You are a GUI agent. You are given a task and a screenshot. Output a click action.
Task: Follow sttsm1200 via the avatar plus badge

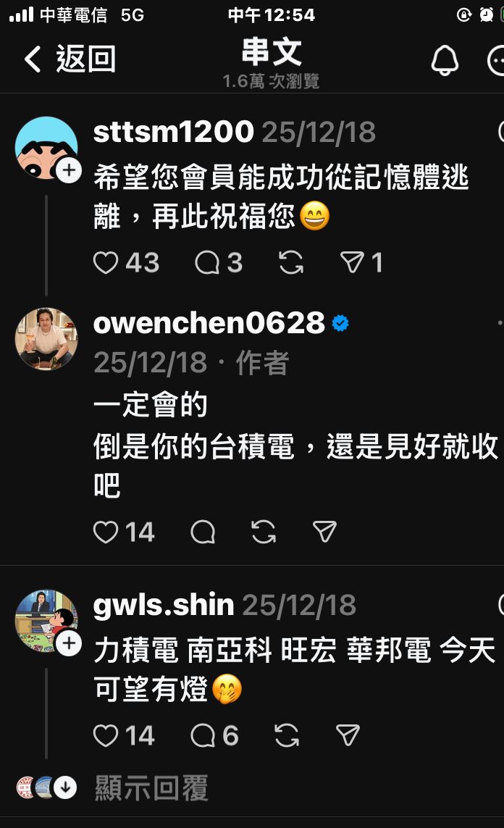(x=69, y=170)
